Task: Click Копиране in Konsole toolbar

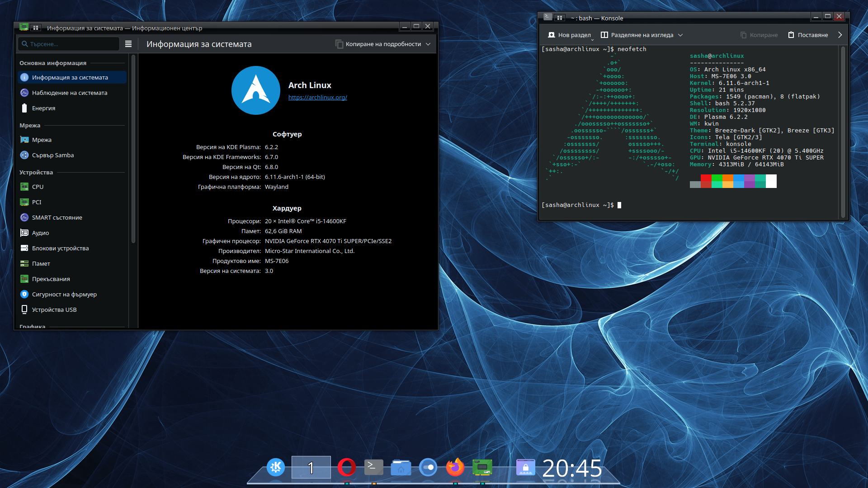Action: point(759,35)
